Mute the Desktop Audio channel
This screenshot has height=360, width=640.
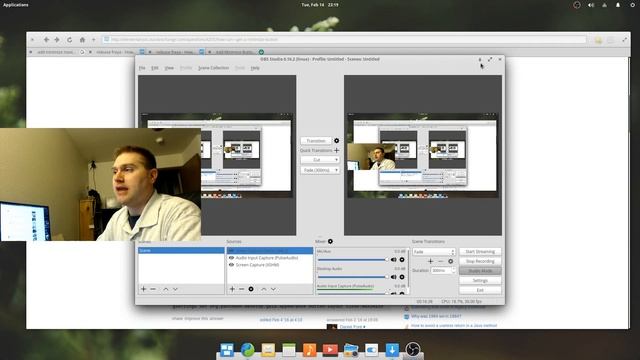[393, 277]
